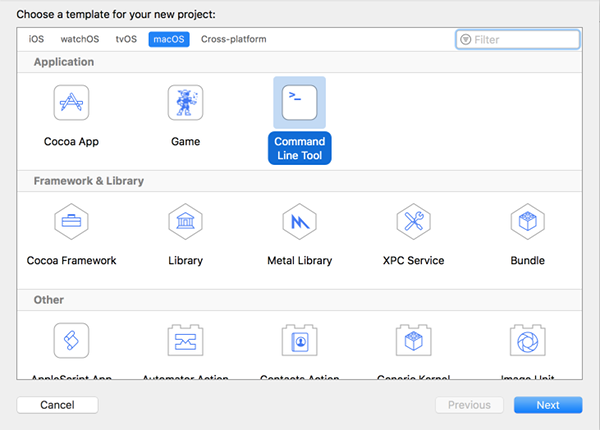This screenshot has height=430, width=600.
Task: Pick the Bundle template icon
Action: (x=527, y=222)
